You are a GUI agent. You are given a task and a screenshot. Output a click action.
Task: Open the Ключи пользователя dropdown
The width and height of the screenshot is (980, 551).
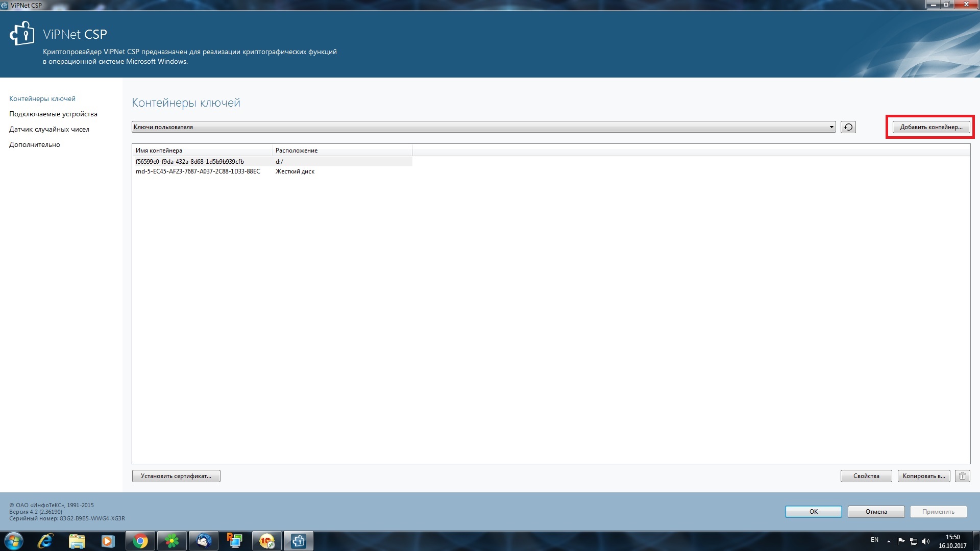(483, 127)
